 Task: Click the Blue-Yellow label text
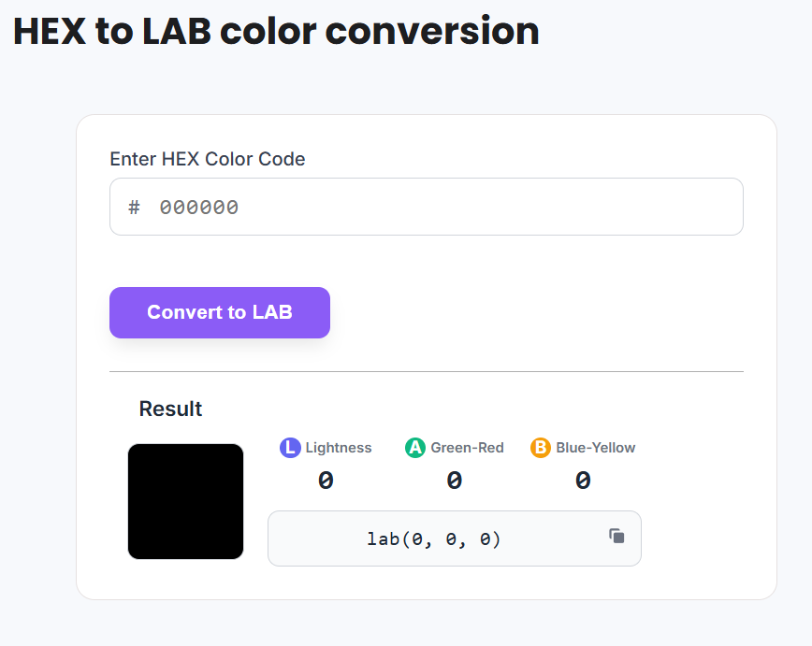pyautogui.click(x=596, y=448)
